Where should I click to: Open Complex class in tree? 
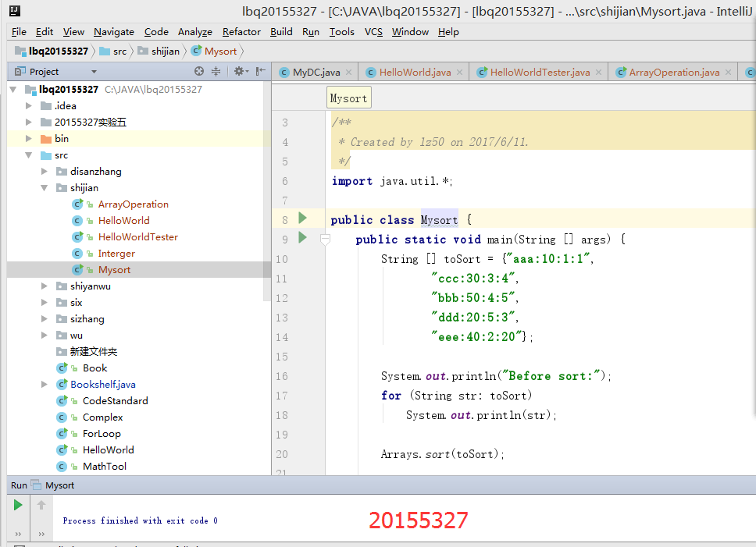tap(102, 417)
